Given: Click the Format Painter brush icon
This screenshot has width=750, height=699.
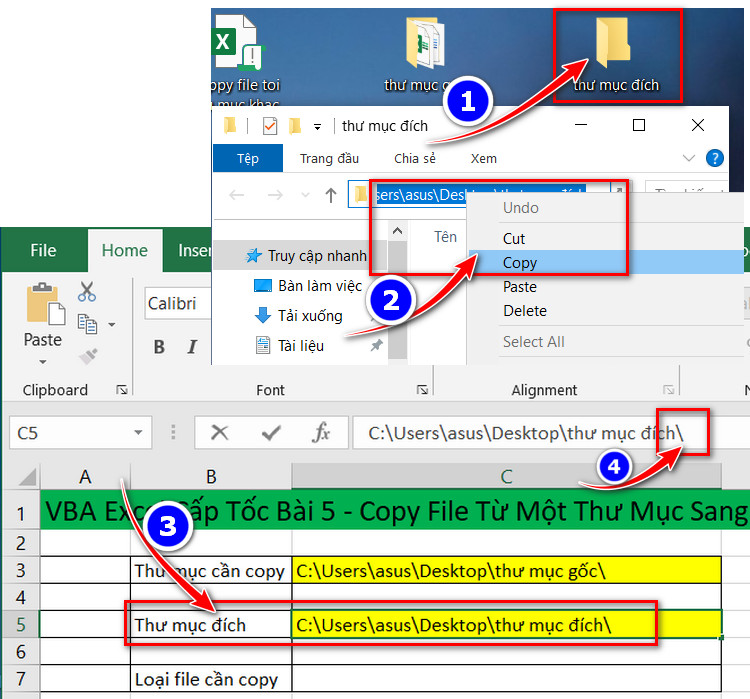Looking at the screenshot, I should coord(88,356).
